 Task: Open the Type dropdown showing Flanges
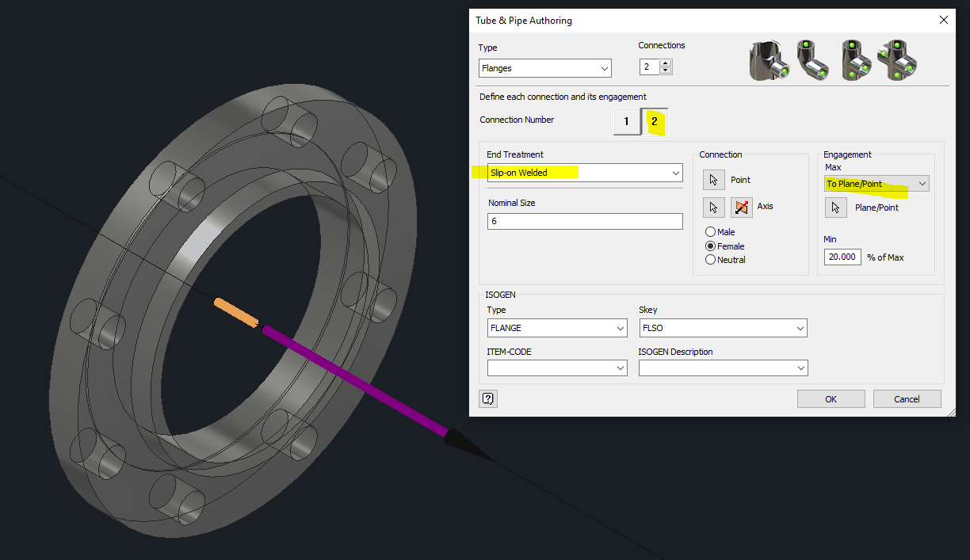545,68
